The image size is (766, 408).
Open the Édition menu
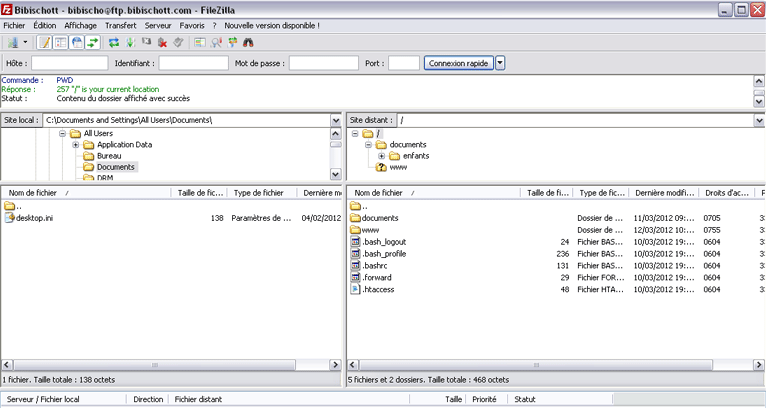click(x=44, y=25)
